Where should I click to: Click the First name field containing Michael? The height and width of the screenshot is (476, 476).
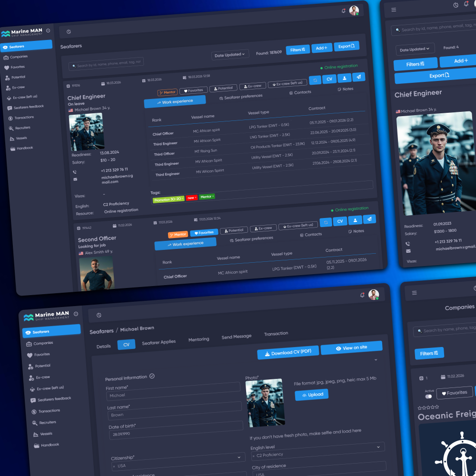coord(173,392)
